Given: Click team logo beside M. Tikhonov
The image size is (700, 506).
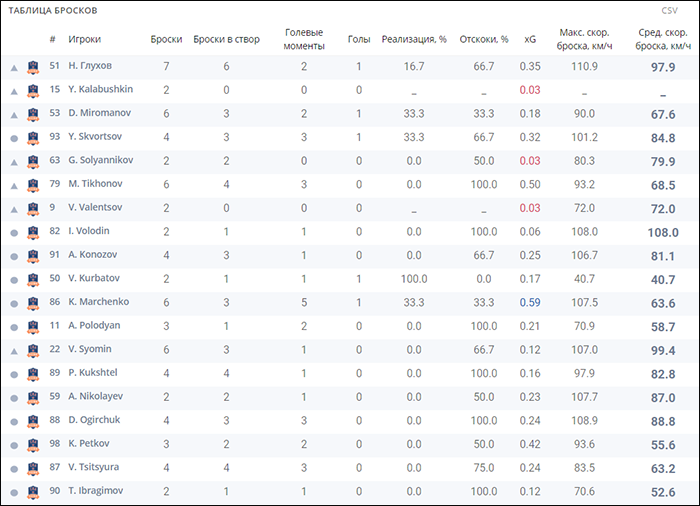Looking at the screenshot, I should (32, 184).
